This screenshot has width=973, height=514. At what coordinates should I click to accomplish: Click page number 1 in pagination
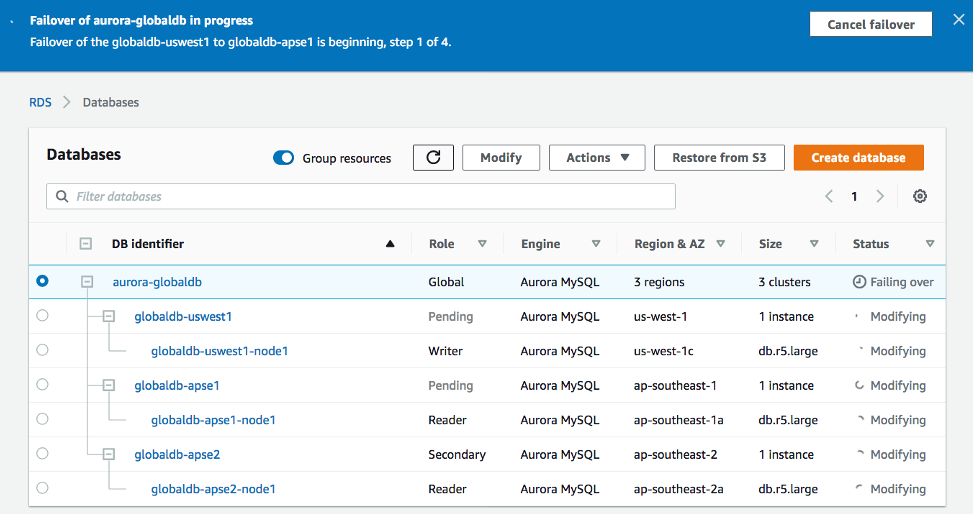point(854,196)
